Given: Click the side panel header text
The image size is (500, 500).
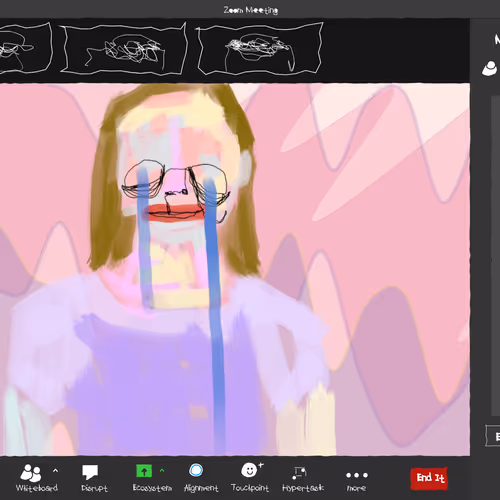Looking at the screenshot, I should point(497,40).
